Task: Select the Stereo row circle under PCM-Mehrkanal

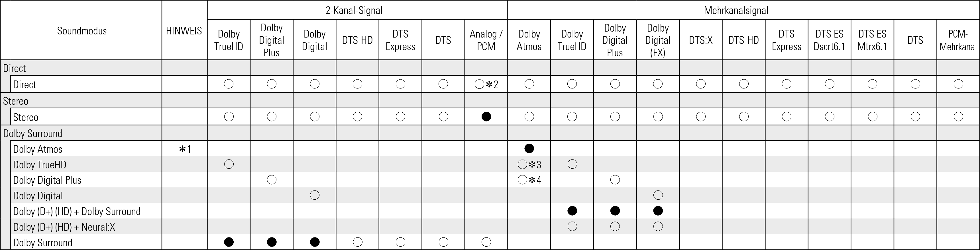Action: (x=958, y=117)
